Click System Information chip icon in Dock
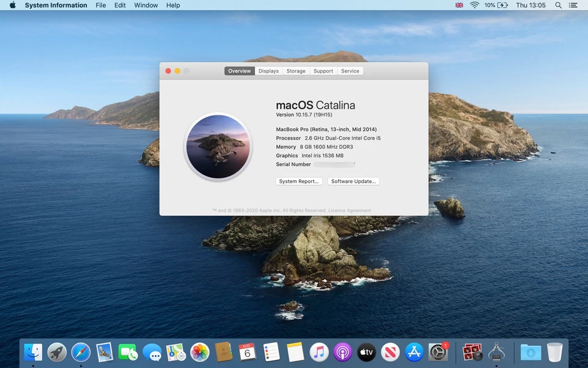The image size is (588, 368). [x=497, y=353]
